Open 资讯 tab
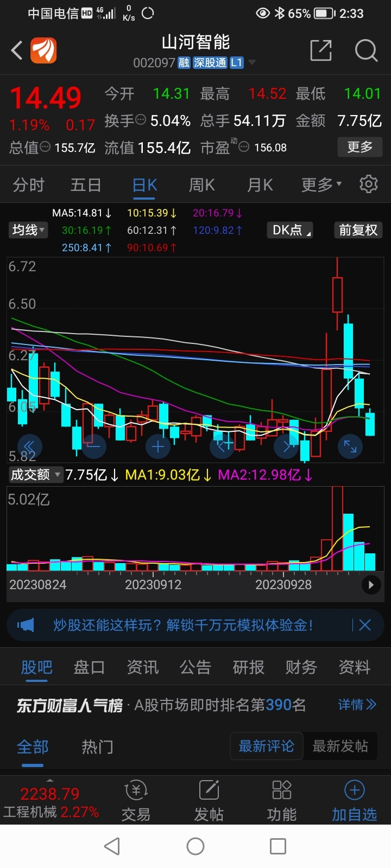Viewport: 391px width, 868px height. pyautogui.click(x=142, y=667)
